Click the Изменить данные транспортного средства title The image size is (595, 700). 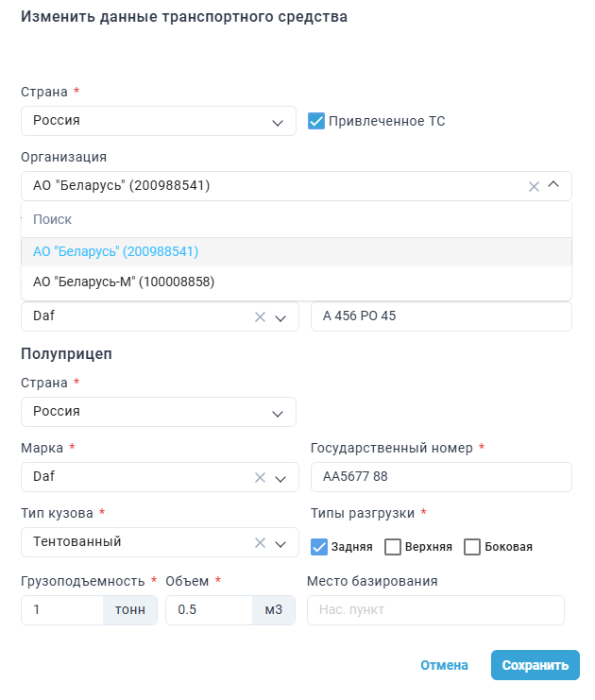tap(184, 17)
